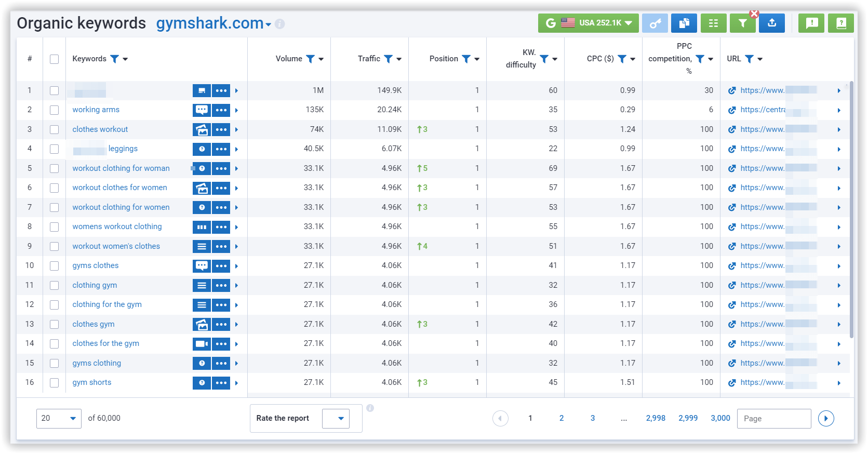
Task: Click info icon beside Rate the report
Action: pyautogui.click(x=370, y=408)
